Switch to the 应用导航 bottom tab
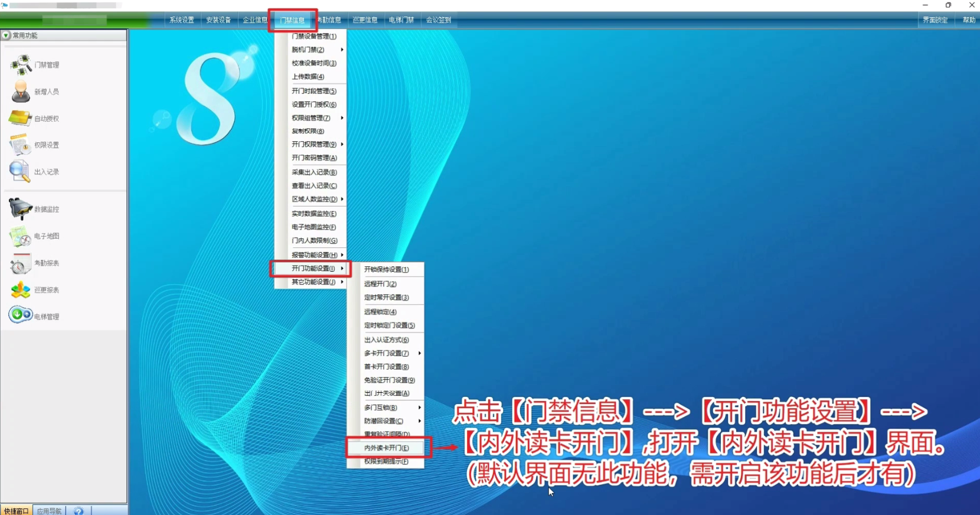 [49, 511]
